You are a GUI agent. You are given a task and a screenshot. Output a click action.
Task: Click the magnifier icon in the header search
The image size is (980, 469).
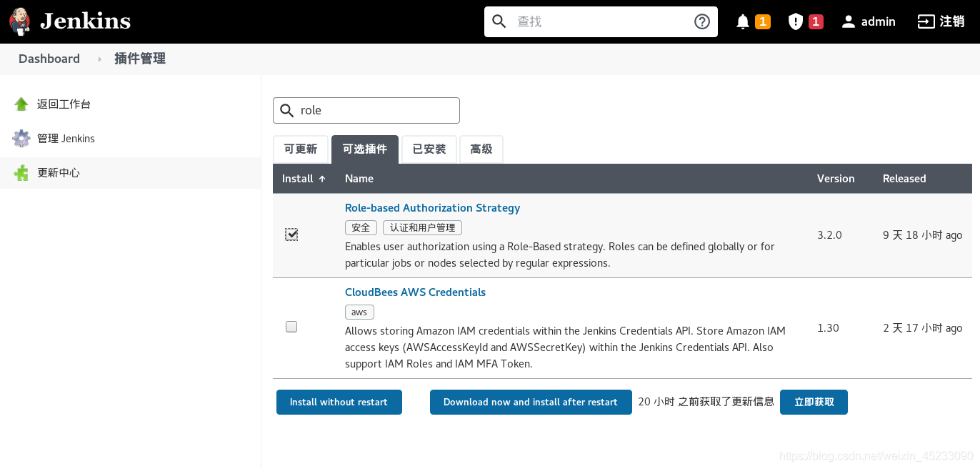click(499, 21)
